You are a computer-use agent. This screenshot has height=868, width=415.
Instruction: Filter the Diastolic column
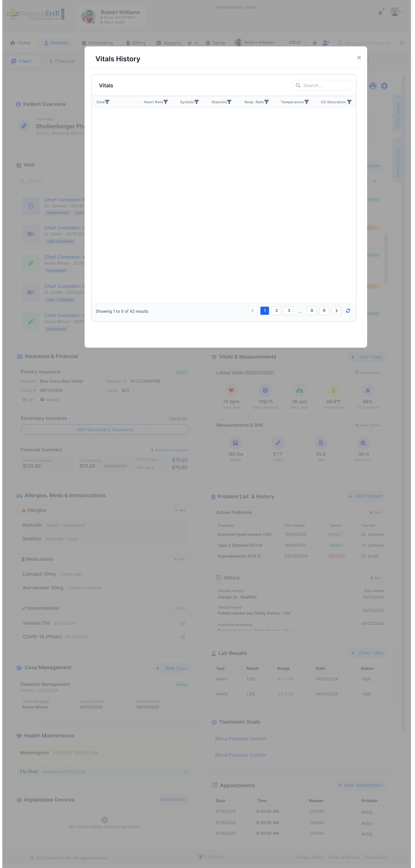pos(229,102)
